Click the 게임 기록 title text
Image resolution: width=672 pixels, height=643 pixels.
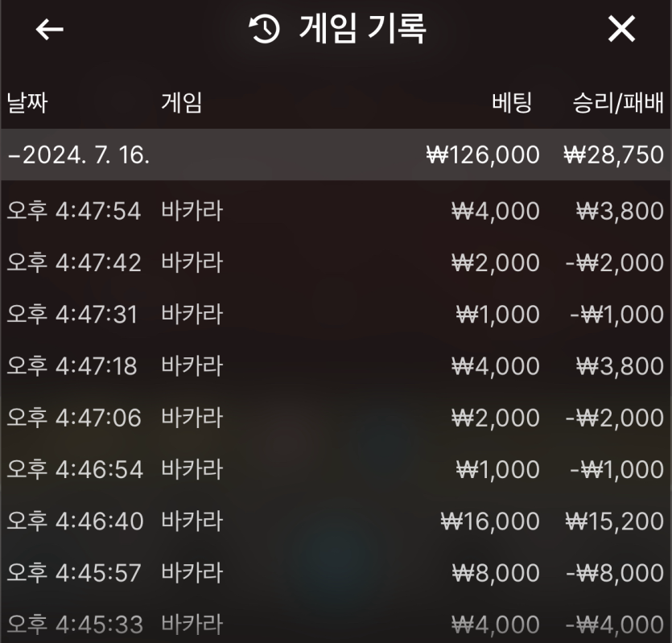pos(363,29)
